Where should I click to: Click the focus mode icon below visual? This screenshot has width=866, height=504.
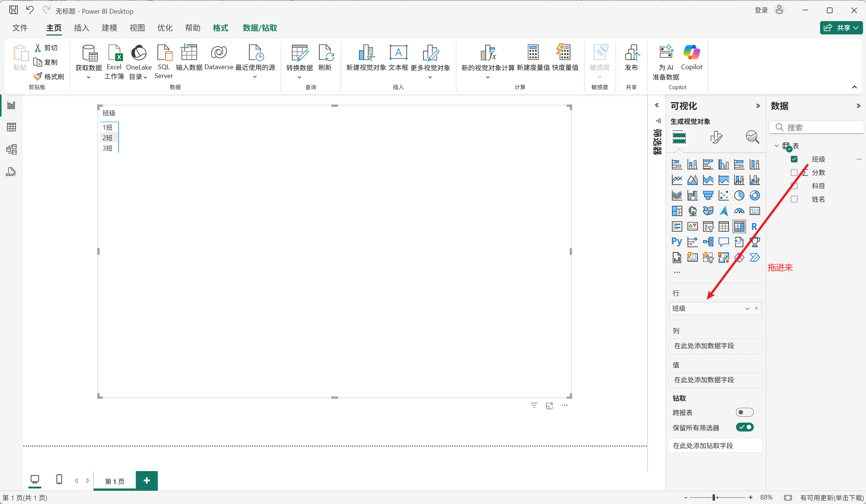(549, 406)
